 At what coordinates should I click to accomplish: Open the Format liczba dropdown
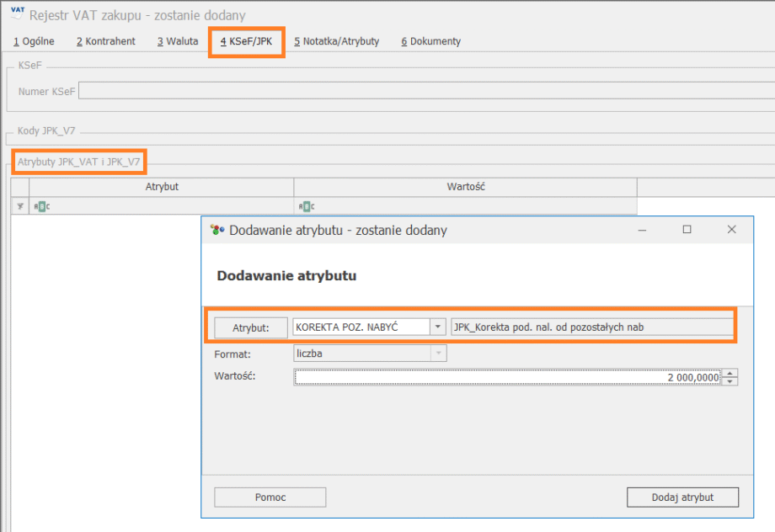pos(437,354)
